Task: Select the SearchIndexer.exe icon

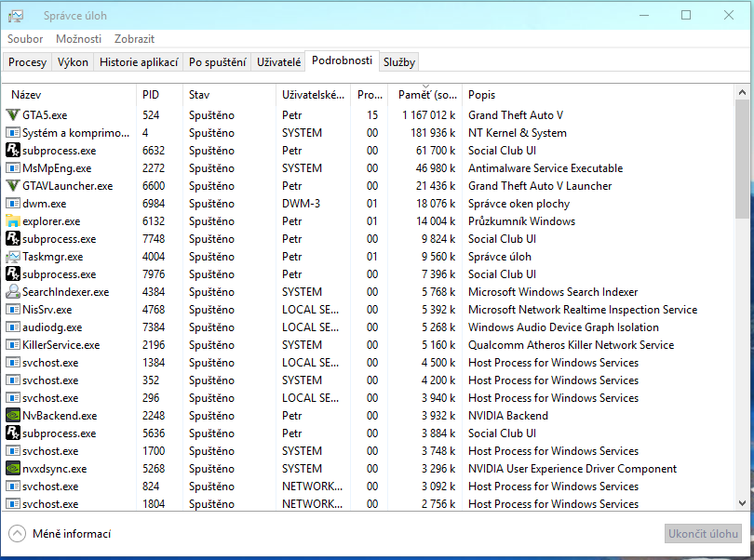Action: 13,292
